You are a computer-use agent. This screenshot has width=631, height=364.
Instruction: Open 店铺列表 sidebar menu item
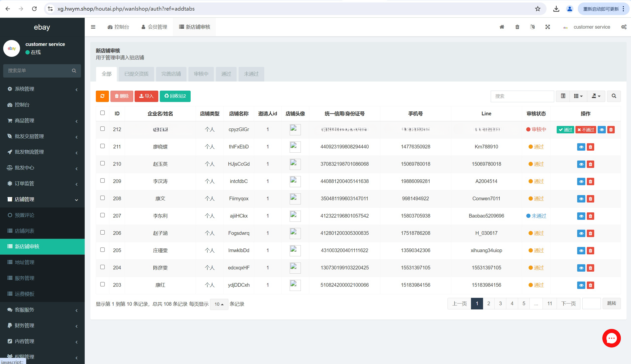24,231
